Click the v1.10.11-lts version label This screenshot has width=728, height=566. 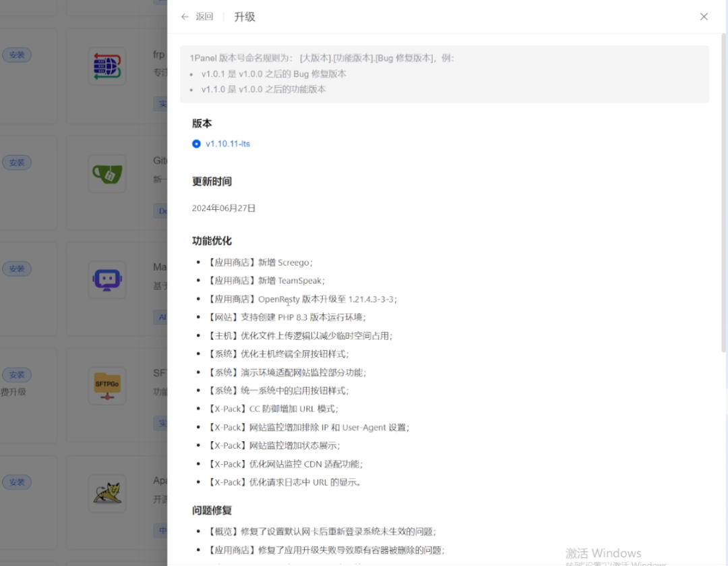228,144
